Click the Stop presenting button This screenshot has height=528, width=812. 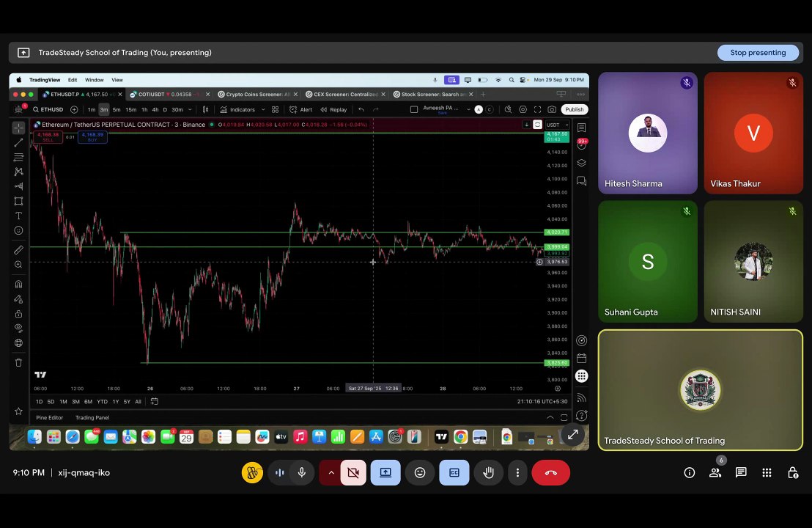758,52
